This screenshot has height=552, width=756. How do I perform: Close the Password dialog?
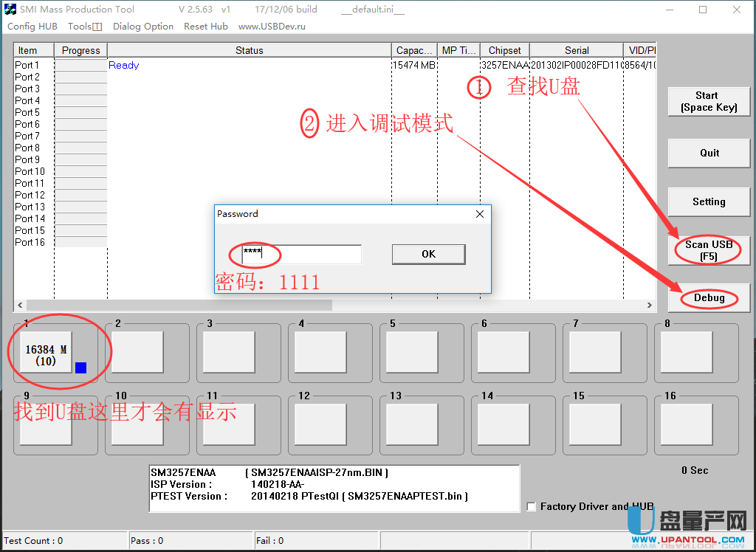click(x=480, y=214)
